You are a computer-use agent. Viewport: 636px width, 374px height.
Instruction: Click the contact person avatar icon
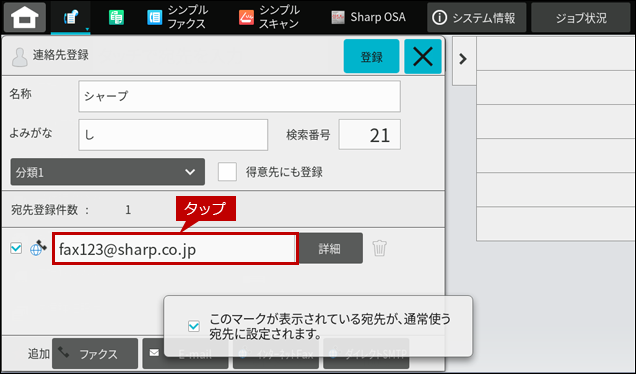19,57
